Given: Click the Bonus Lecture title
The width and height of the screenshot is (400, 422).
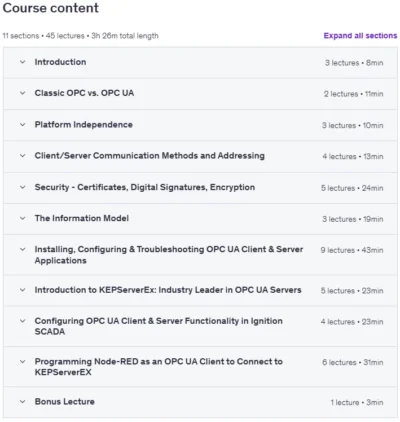Looking at the screenshot, I should coord(65,402).
